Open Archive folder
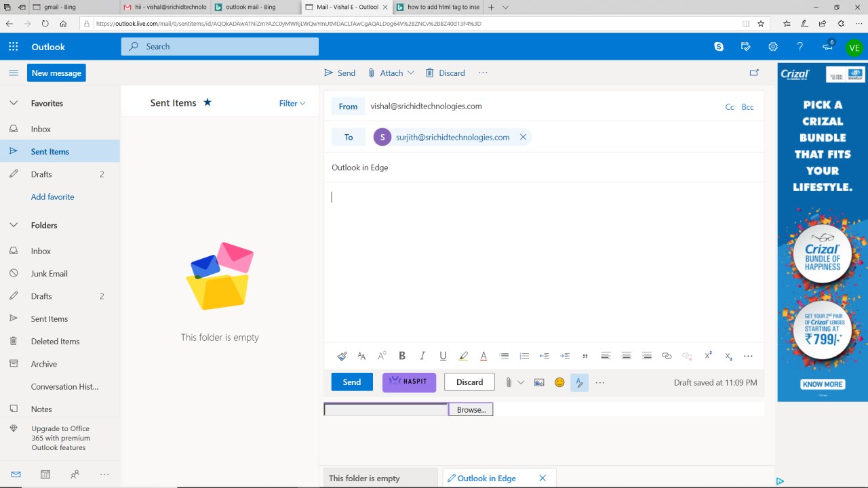 pyautogui.click(x=60, y=364)
